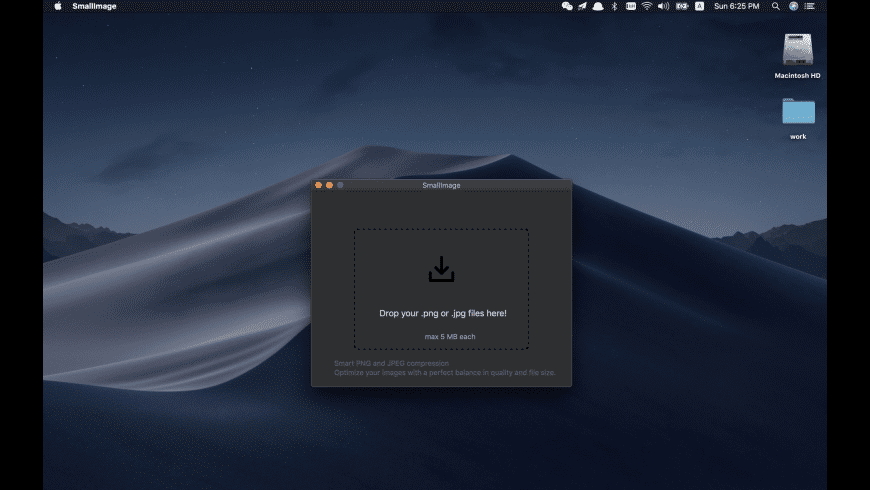Viewport: 870px width, 490px height.
Task: Open the Apple menu
Action: pos(58,6)
